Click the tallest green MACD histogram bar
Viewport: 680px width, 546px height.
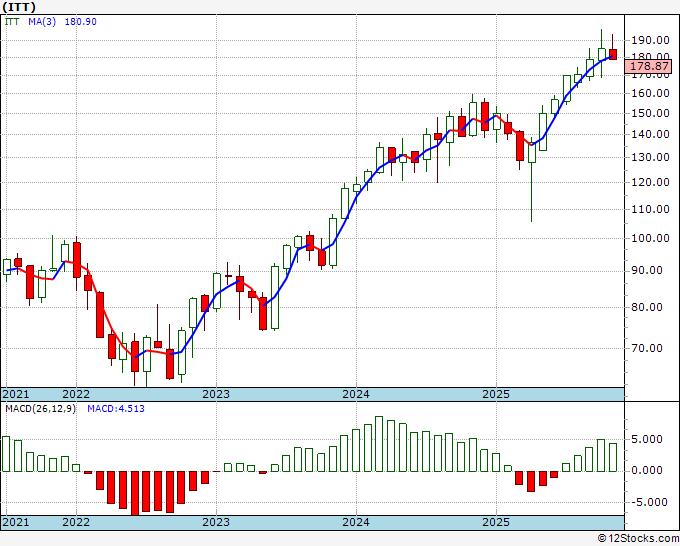pyautogui.click(x=379, y=444)
